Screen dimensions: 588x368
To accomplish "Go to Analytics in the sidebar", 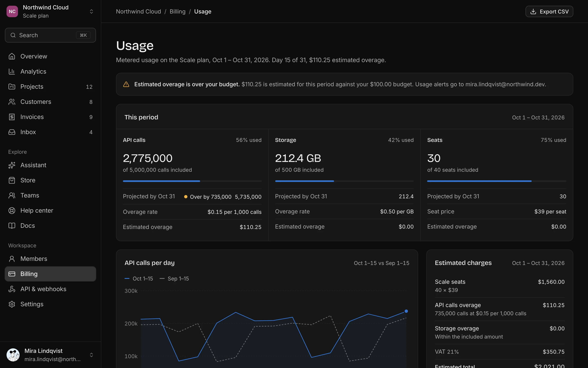I will [50, 71].
